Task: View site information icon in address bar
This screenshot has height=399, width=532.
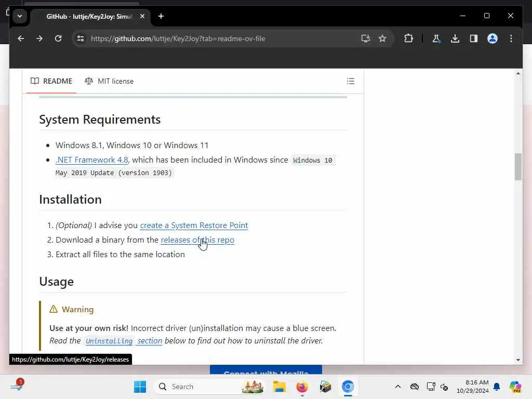Action: (81, 38)
